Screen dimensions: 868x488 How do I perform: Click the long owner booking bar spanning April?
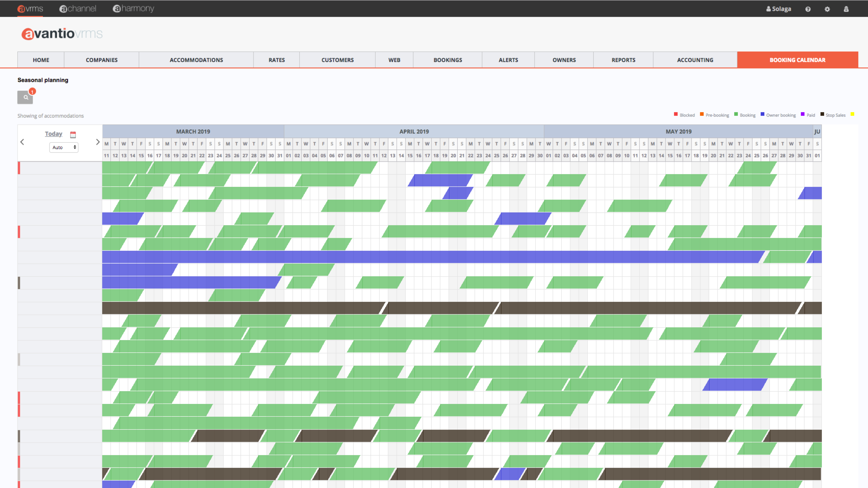coord(414,257)
